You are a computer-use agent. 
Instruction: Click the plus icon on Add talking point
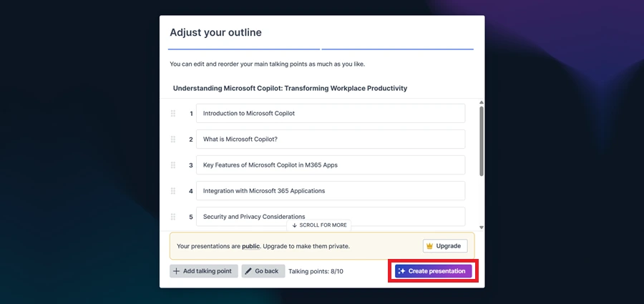(x=176, y=271)
